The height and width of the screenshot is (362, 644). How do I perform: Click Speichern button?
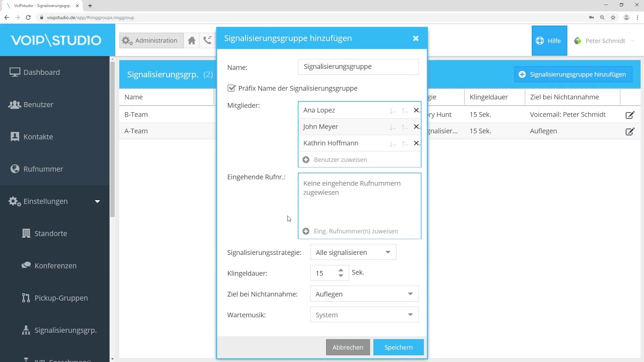tap(398, 347)
